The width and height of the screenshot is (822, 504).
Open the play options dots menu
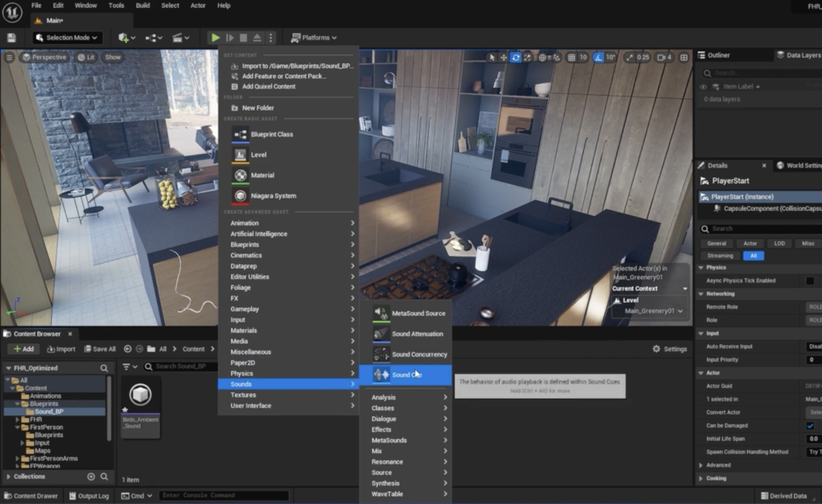point(270,38)
